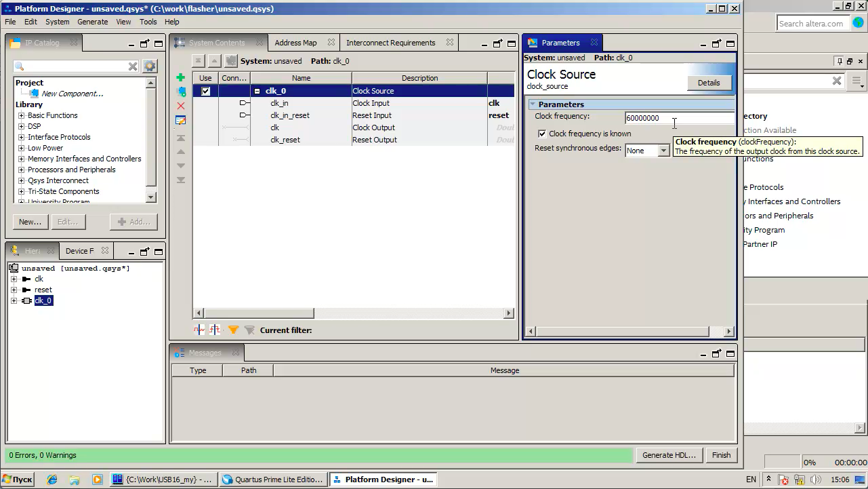
Task: Close the Address Map tab with its X
Action: point(331,42)
